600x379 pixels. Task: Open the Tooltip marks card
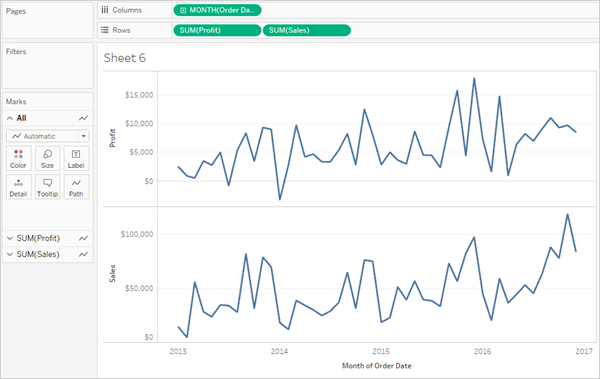47,187
